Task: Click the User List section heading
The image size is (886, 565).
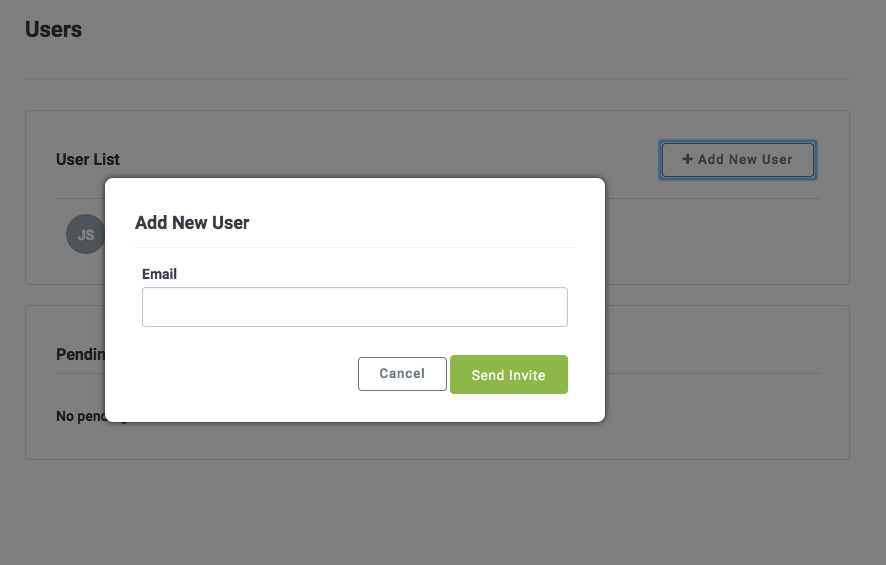Action: [x=88, y=160]
